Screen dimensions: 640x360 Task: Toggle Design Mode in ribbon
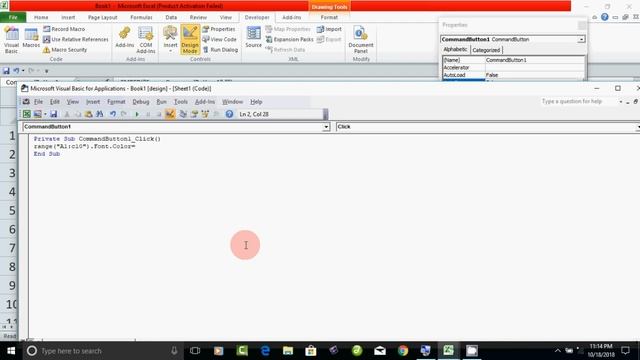click(x=190, y=40)
